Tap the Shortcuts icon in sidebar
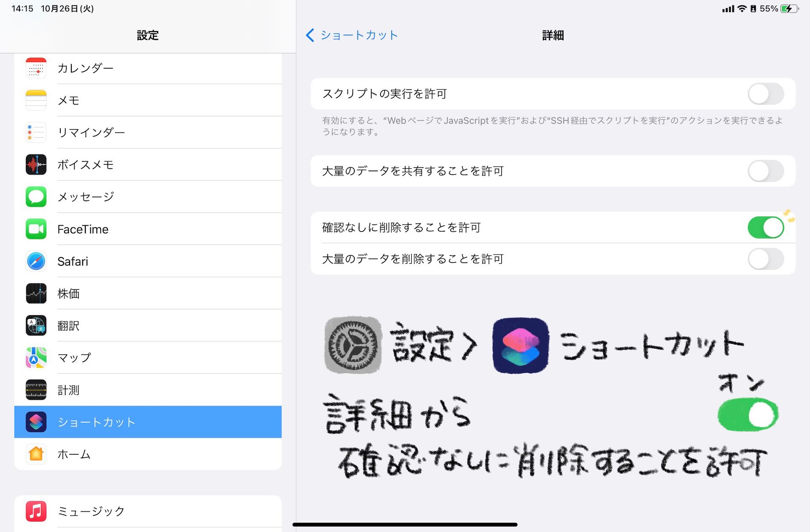Screen dimensions: 810x532 click(36, 422)
